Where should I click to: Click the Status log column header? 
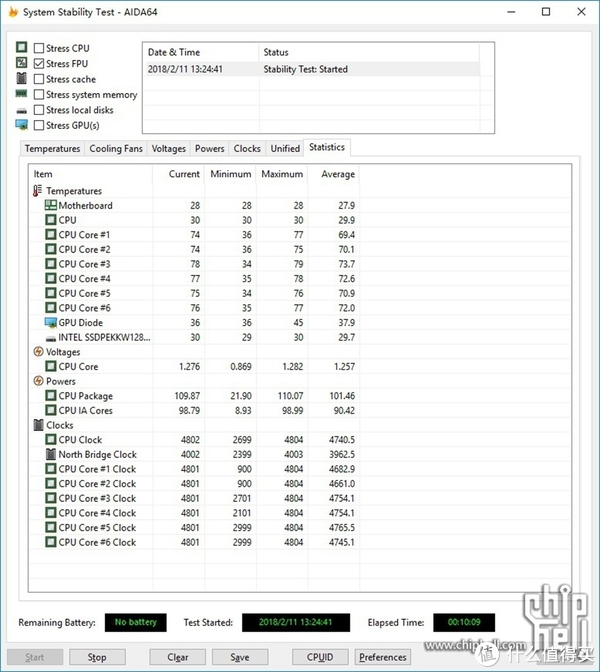pyautogui.click(x=369, y=52)
